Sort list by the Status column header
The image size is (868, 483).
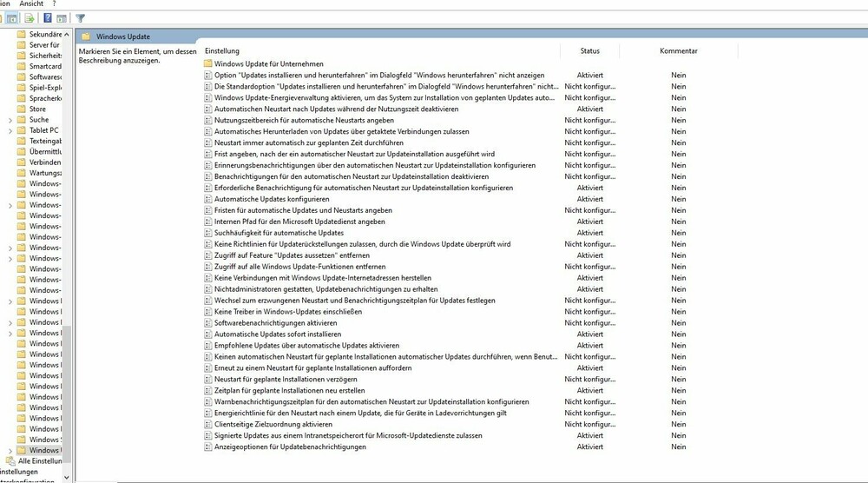(x=589, y=51)
